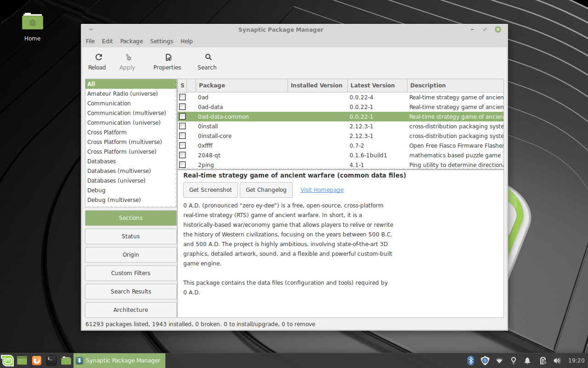Select the Databases section in the sidebar
Screen dimensions: 588x368
click(x=102, y=161)
